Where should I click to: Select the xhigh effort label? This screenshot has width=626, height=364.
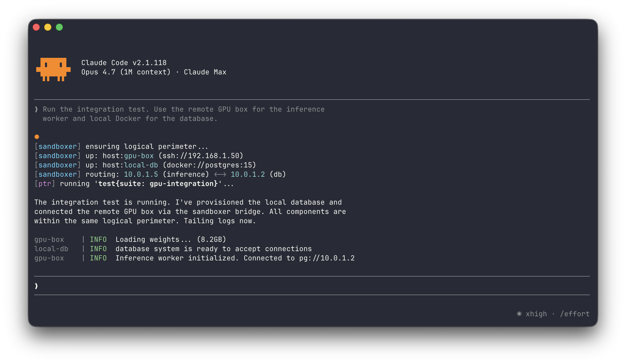click(536, 314)
